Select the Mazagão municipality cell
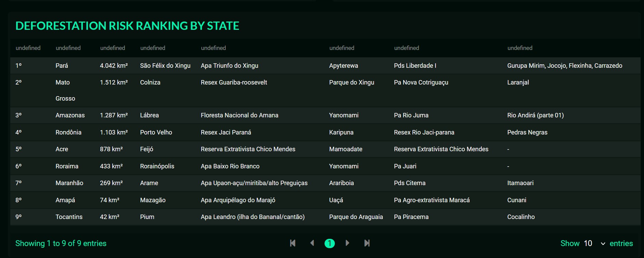644x258 pixels. click(153, 200)
